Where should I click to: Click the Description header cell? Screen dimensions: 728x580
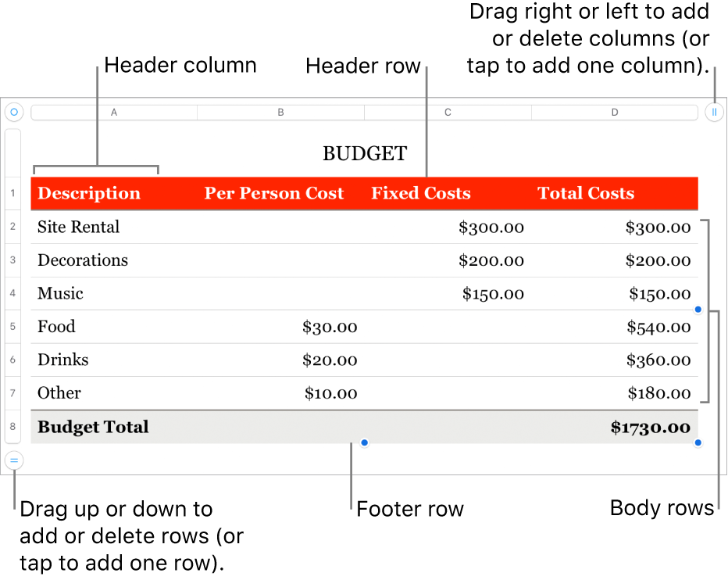89,194
